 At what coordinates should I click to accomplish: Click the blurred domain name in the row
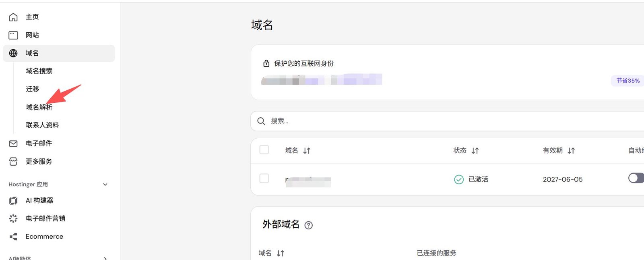(308, 182)
